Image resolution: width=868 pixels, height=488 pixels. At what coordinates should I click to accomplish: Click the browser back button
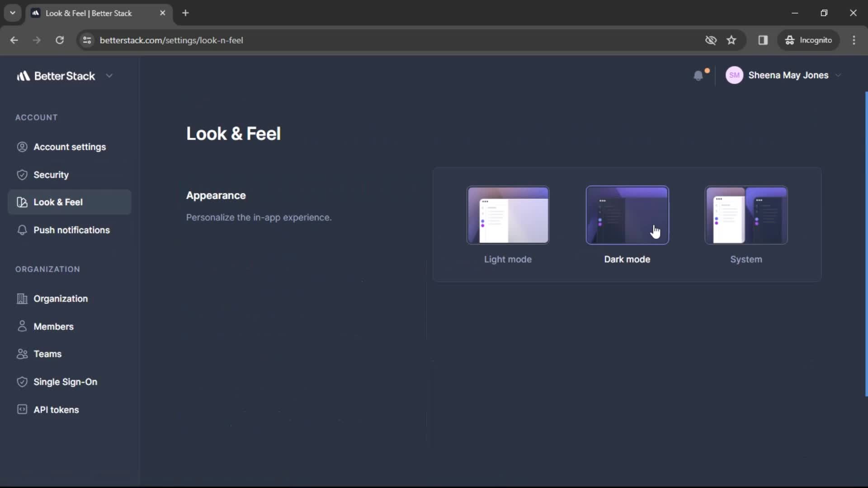point(15,40)
